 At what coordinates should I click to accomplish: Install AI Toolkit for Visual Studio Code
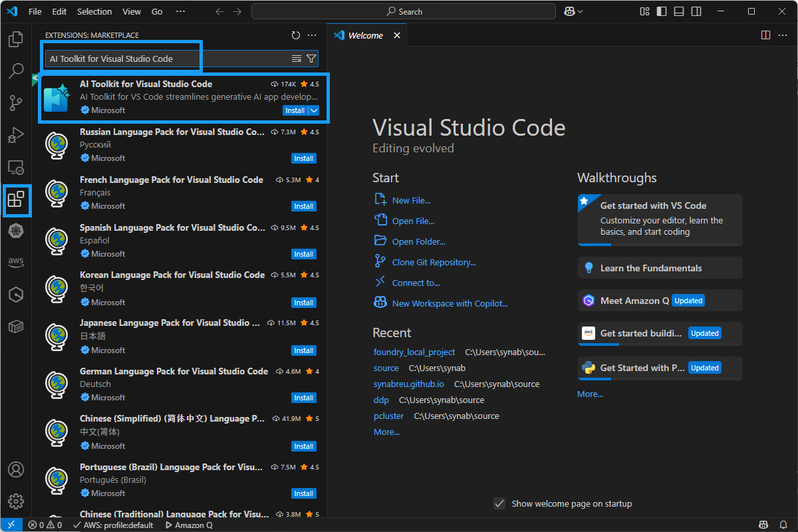[295, 110]
